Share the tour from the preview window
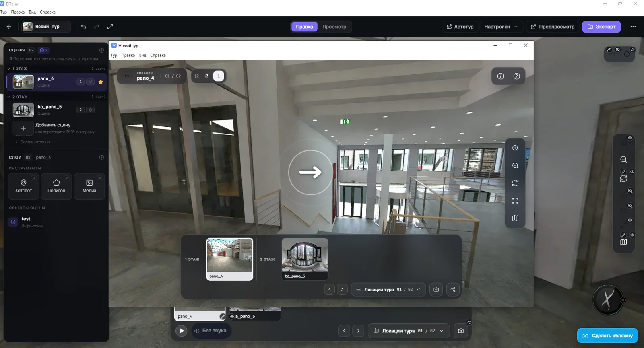The height and width of the screenshot is (348, 644). (x=453, y=289)
